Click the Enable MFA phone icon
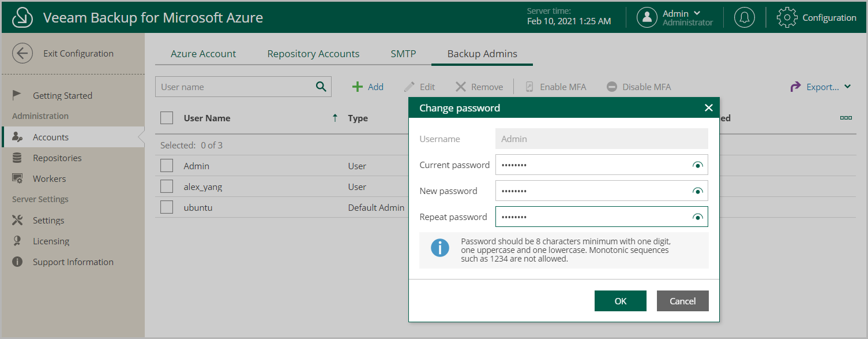The height and width of the screenshot is (339, 868). [529, 87]
